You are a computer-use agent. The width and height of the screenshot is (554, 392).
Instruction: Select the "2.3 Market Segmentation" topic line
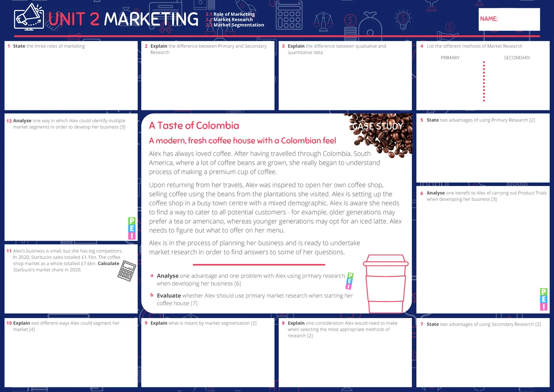coord(235,25)
